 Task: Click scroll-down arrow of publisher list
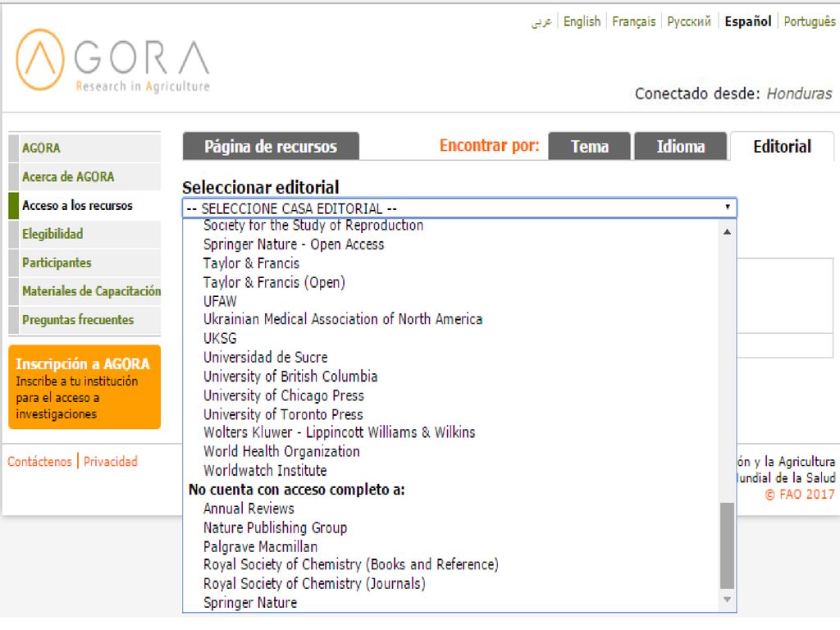pyautogui.click(x=727, y=600)
